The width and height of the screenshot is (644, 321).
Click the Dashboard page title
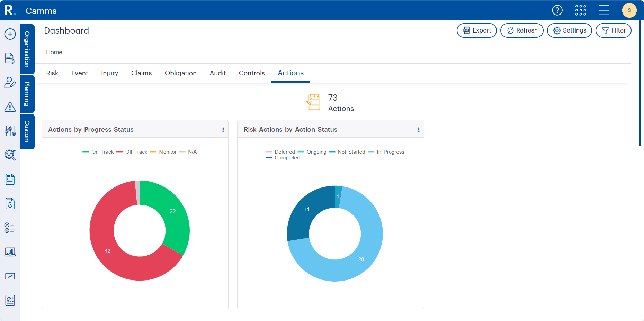pyautogui.click(x=66, y=31)
